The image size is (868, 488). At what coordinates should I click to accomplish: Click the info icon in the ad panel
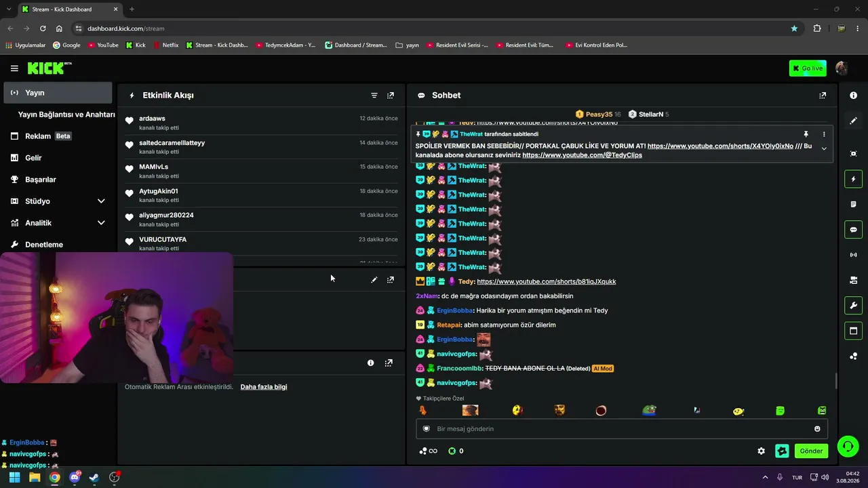pyautogui.click(x=370, y=363)
